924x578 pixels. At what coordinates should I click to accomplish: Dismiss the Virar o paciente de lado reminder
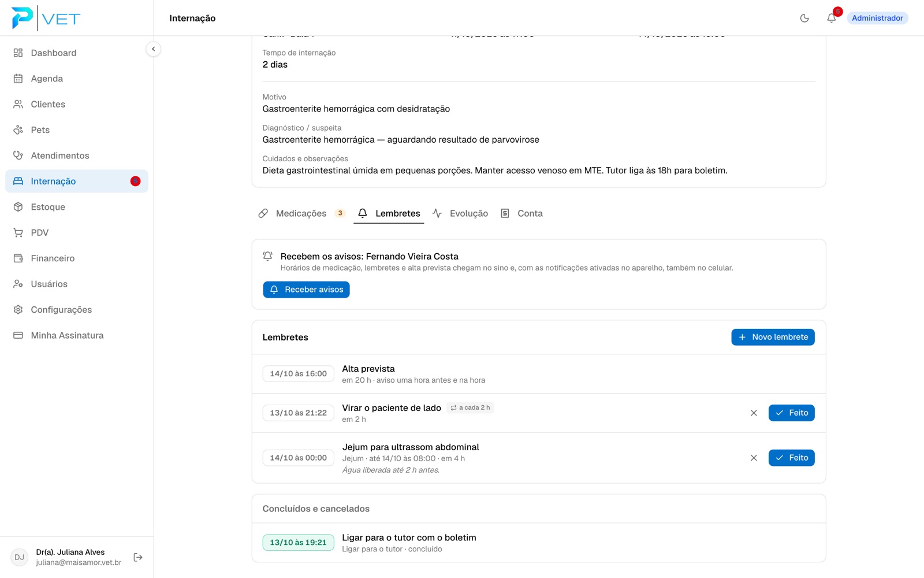click(754, 413)
